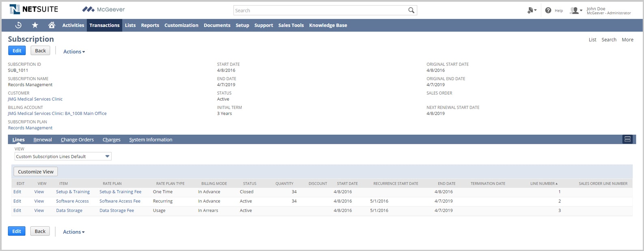This screenshot has height=251, width=644.
Task: Open the Setup & Training Fee rate plan
Action: pos(121,192)
